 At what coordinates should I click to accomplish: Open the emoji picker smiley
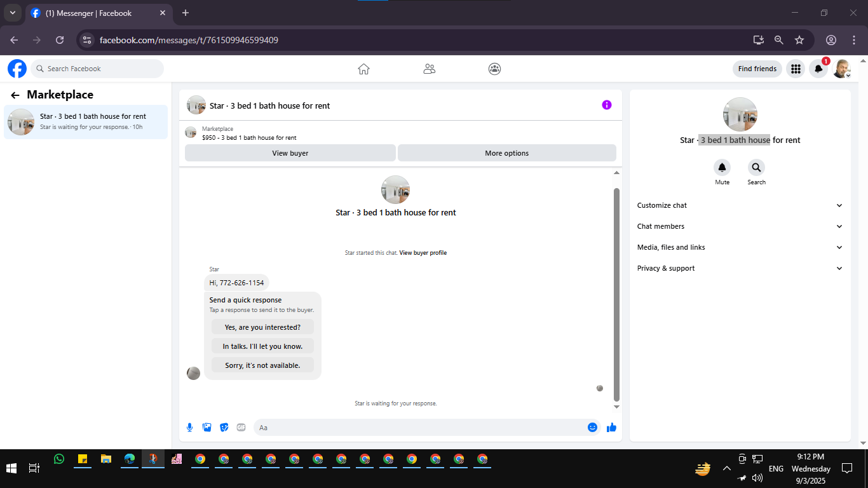pyautogui.click(x=592, y=428)
